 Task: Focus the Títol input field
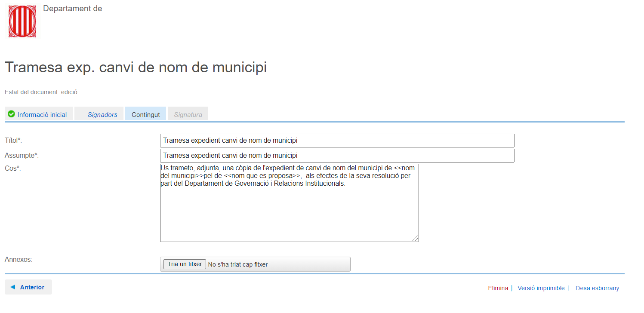(x=337, y=141)
